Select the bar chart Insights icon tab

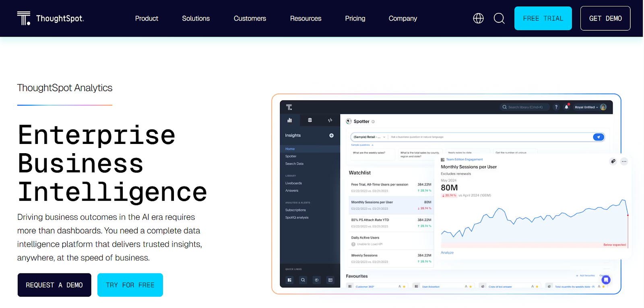coord(289,120)
